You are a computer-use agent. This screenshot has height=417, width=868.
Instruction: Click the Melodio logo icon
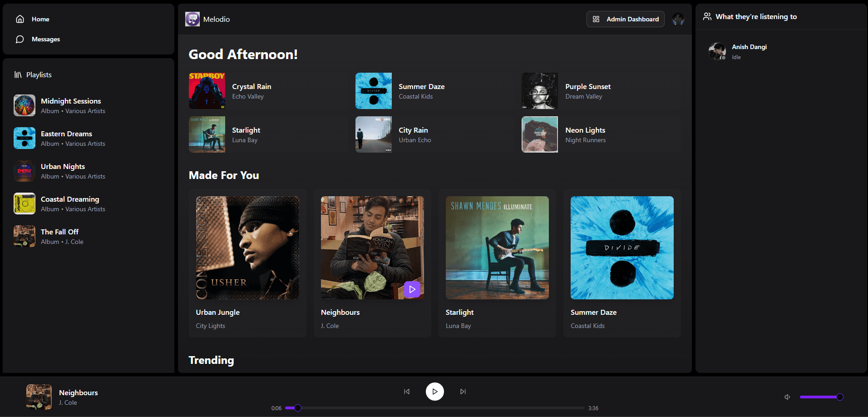pos(192,19)
